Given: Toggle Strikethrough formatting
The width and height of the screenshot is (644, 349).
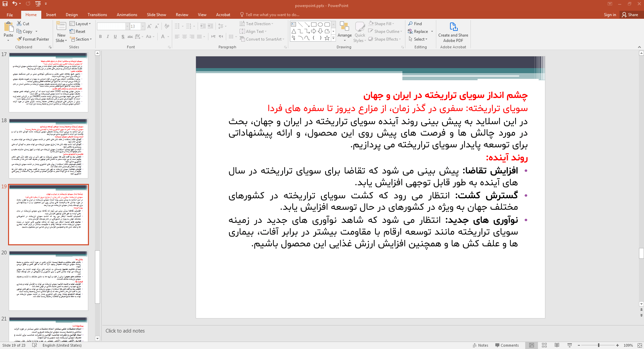Looking at the screenshot, I should tap(130, 37).
